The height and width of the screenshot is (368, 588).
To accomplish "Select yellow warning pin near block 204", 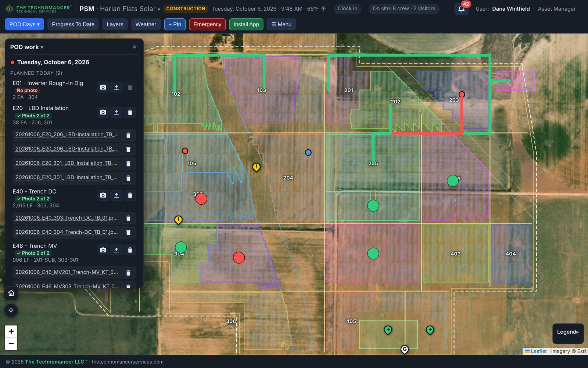I will tap(256, 167).
